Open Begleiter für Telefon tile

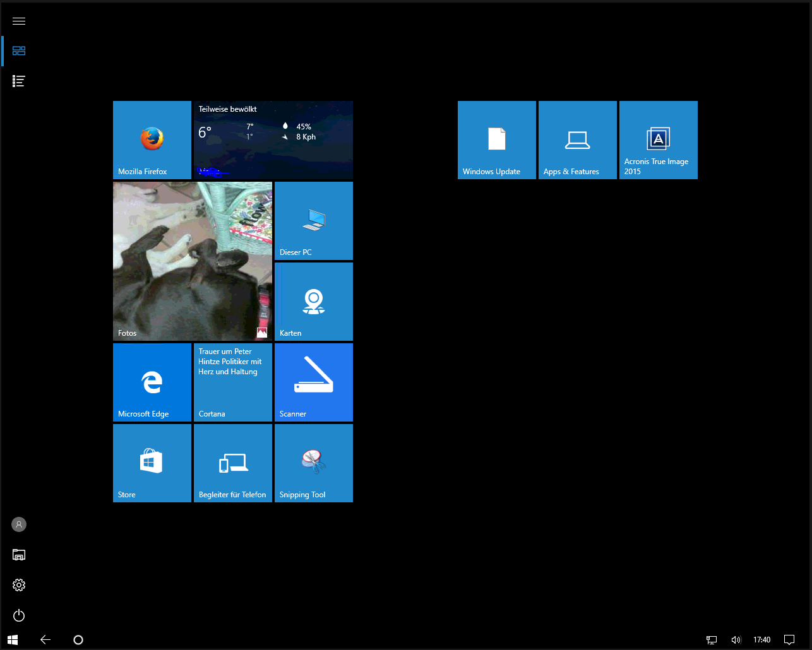pos(233,463)
